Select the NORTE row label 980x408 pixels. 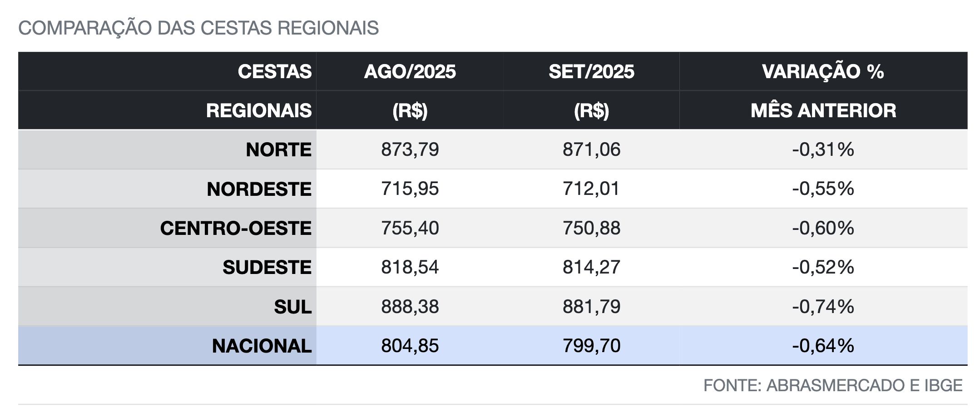278,150
